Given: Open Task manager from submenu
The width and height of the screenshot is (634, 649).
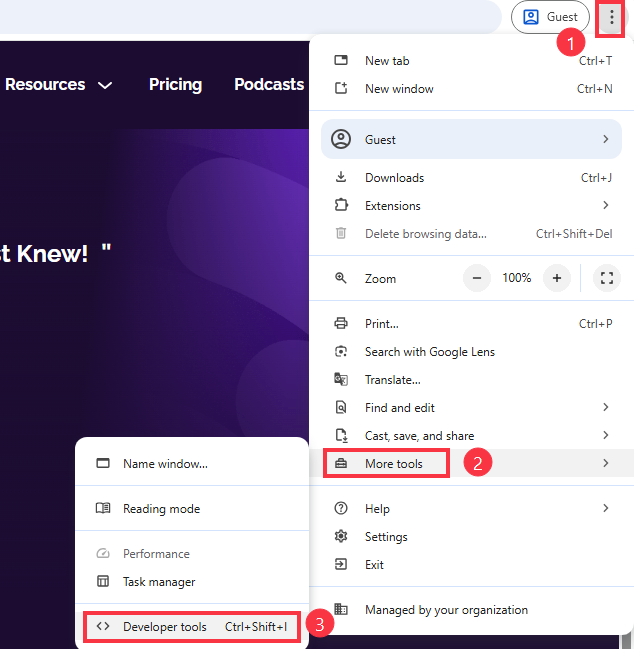Looking at the screenshot, I should [192, 582].
